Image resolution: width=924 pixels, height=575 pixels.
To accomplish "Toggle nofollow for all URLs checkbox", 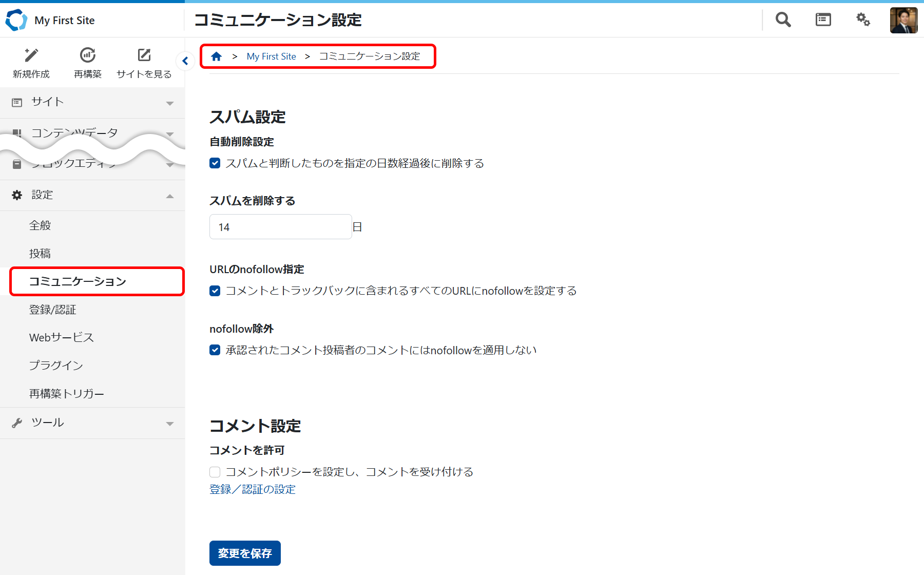I will pyautogui.click(x=215, y=291).
